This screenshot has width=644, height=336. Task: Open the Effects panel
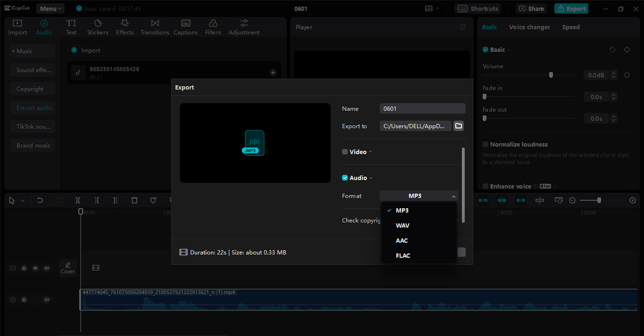pyautogui.click(x=125, y=27)
